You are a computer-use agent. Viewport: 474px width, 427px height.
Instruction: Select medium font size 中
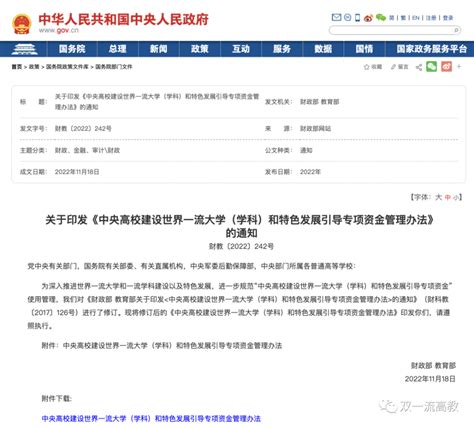click(x=447, y=197)
